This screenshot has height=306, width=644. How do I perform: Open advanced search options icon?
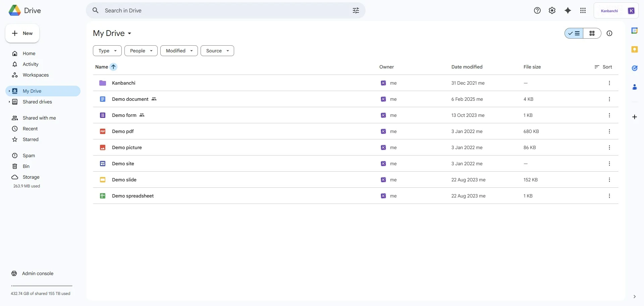click(356, 10)
